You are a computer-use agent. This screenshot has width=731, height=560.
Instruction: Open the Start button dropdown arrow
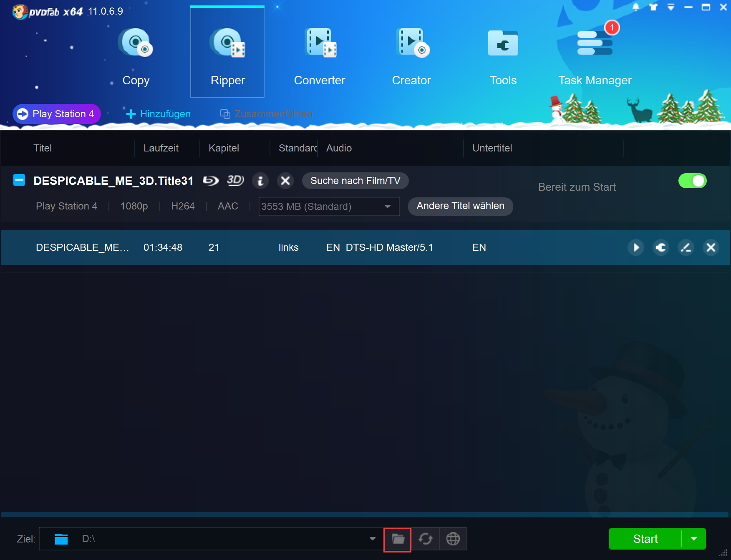point(694,539)
